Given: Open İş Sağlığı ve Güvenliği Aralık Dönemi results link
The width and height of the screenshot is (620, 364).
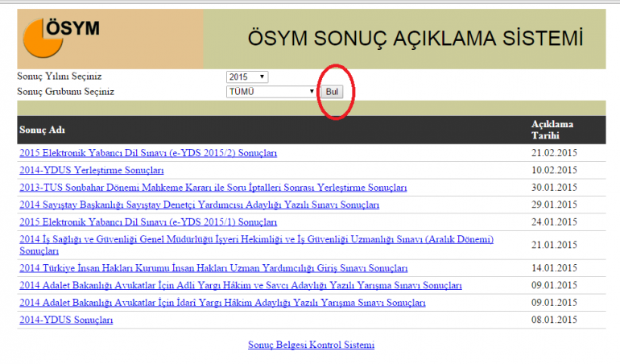Looking at the screenshot, I should click(x=256, y=245).
